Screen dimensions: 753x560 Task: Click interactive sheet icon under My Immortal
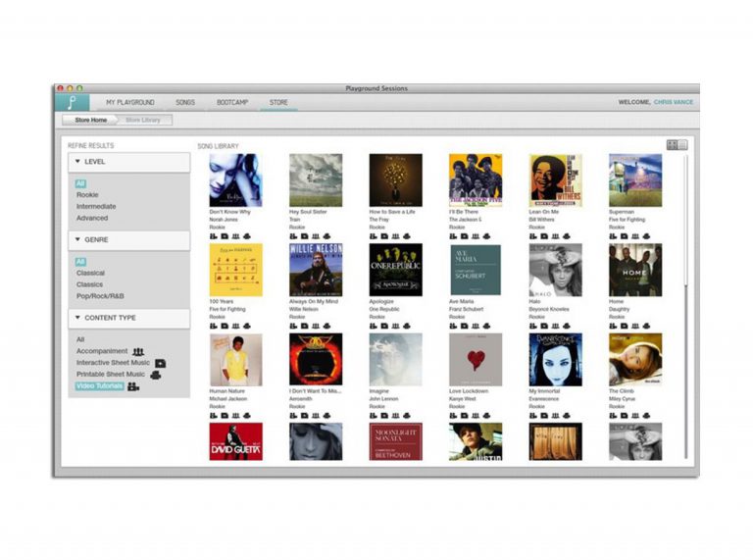[x=543, y=416]
